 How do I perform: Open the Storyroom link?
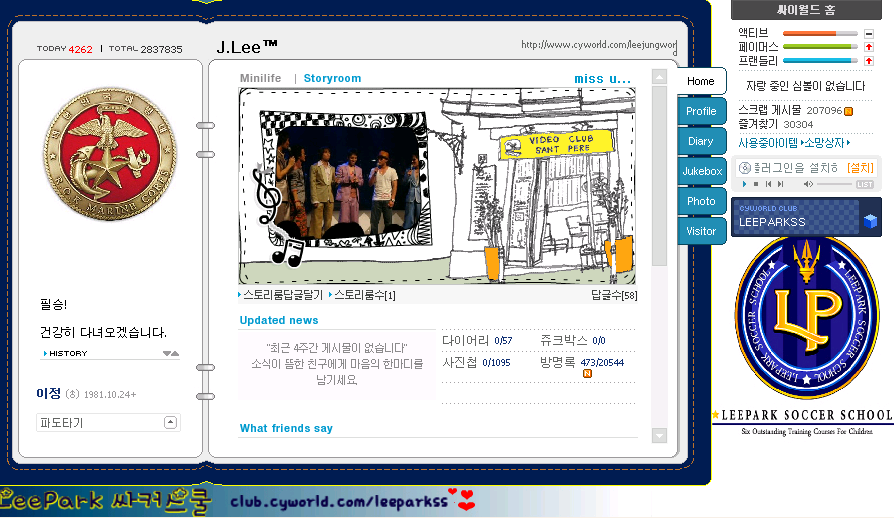(332, 78)
